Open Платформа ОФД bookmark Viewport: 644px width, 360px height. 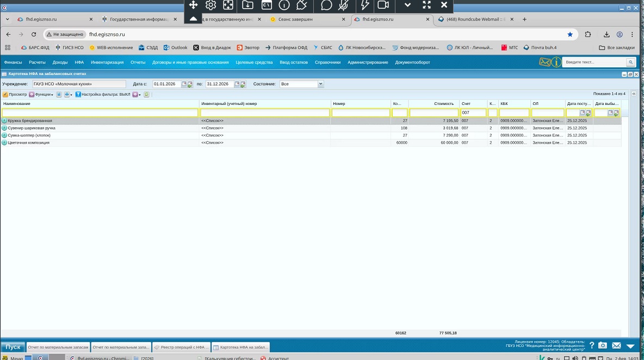(x=286, y=48)
